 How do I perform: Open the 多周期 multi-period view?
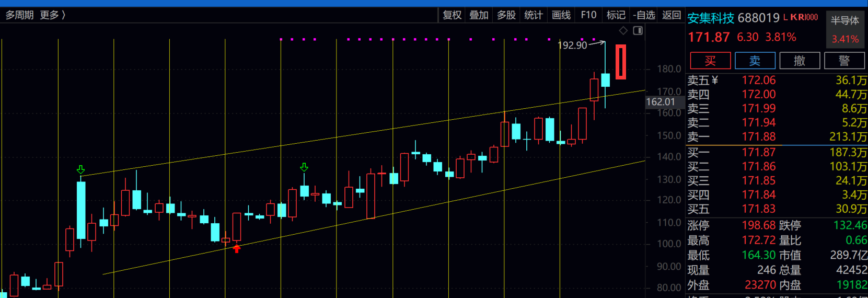point(19,15)
